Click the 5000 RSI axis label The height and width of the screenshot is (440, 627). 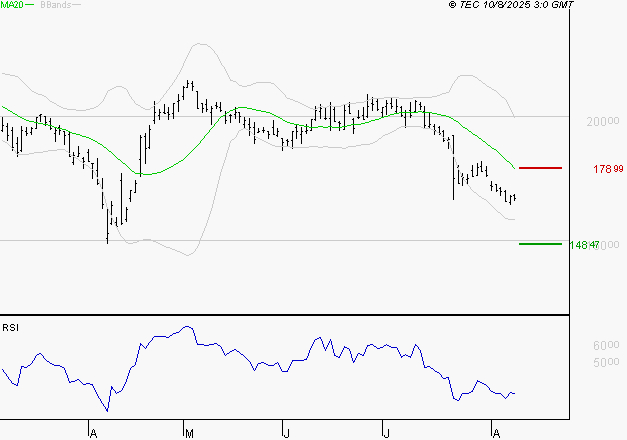pos(606,362)
